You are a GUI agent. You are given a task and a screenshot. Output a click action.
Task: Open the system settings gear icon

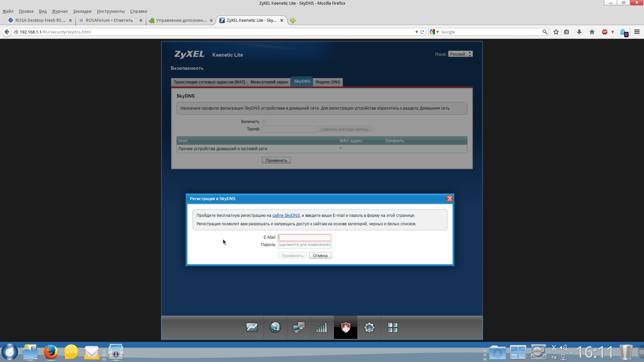(369, 327)
